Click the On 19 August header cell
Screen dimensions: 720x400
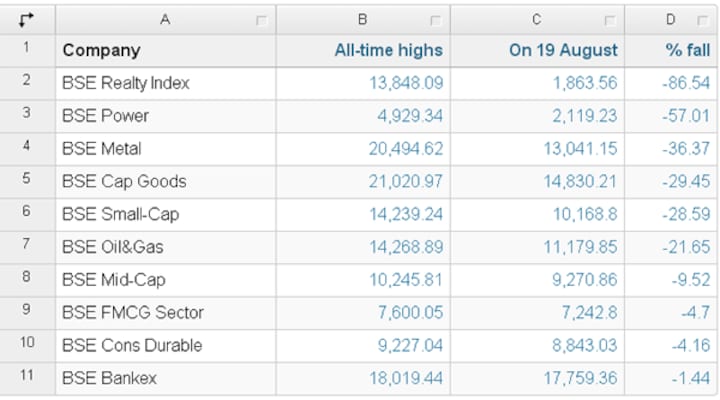537,51
